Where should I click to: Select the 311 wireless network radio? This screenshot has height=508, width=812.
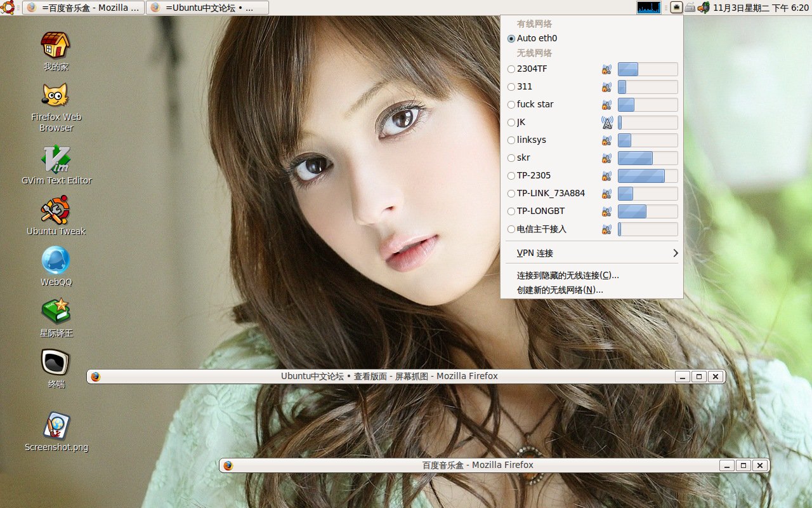pos(511,87)
